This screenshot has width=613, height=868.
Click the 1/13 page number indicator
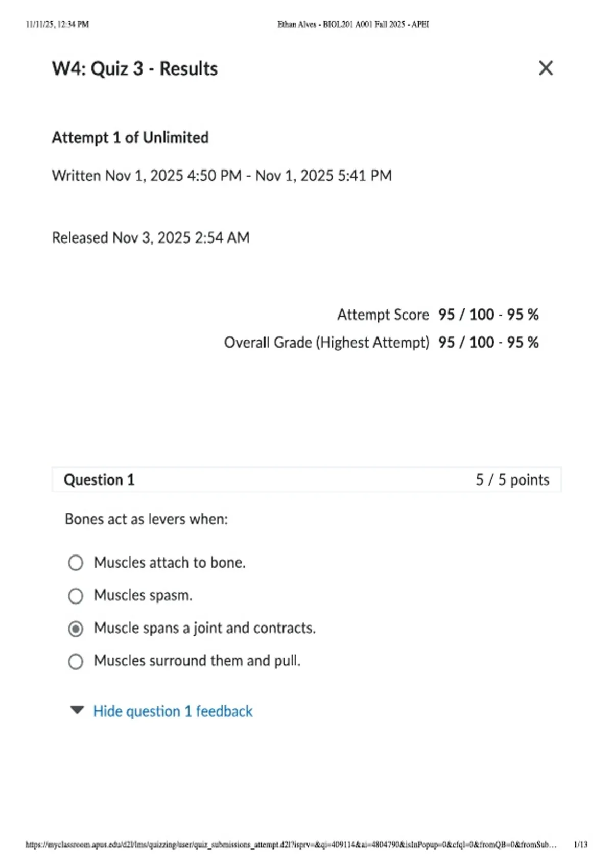coord(581,845)
